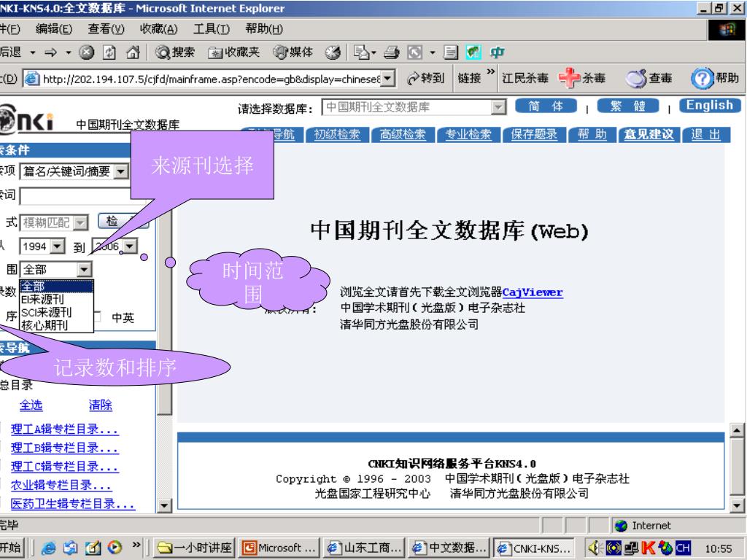Viewport: 747px width, 560px height.
Task: Open the Media (媒体) toolbar button
Action: pos(293,52)
